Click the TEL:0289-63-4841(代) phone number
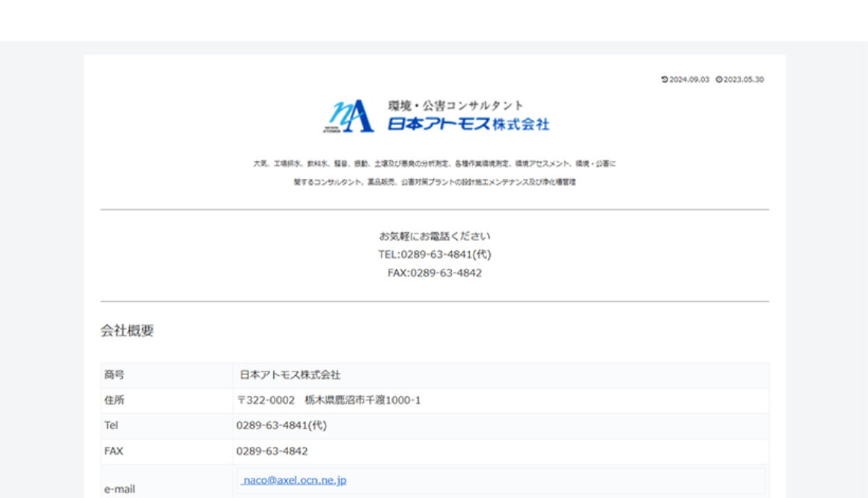The image size is (868, 498). [x=434, y=254]
